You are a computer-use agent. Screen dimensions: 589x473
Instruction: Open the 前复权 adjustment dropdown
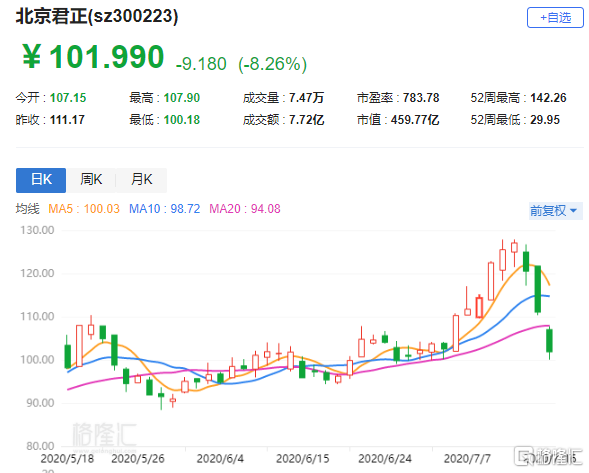click(555, 211)
